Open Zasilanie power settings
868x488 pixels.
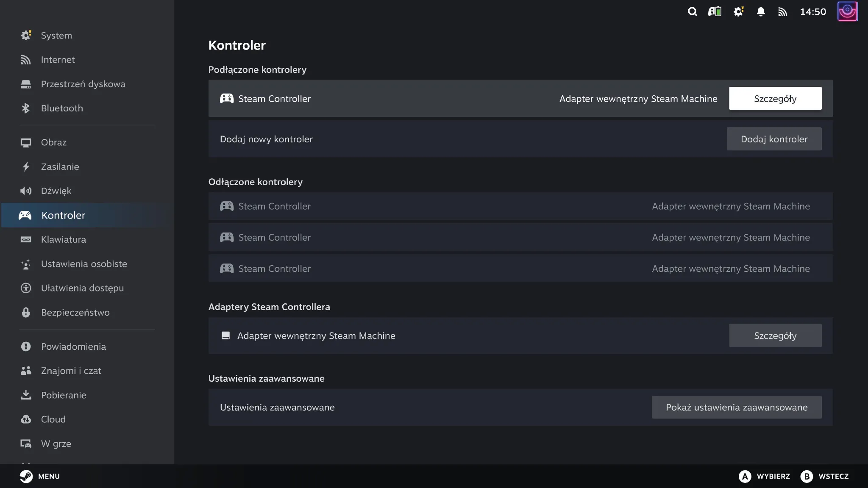click(x=87, y=167)
